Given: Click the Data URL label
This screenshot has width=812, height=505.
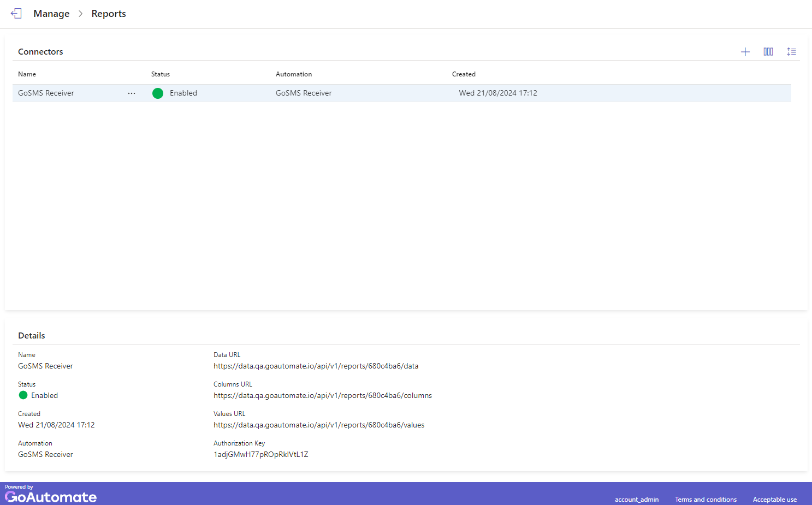Looking at the screenshot, I should click(x=227, y=355).
